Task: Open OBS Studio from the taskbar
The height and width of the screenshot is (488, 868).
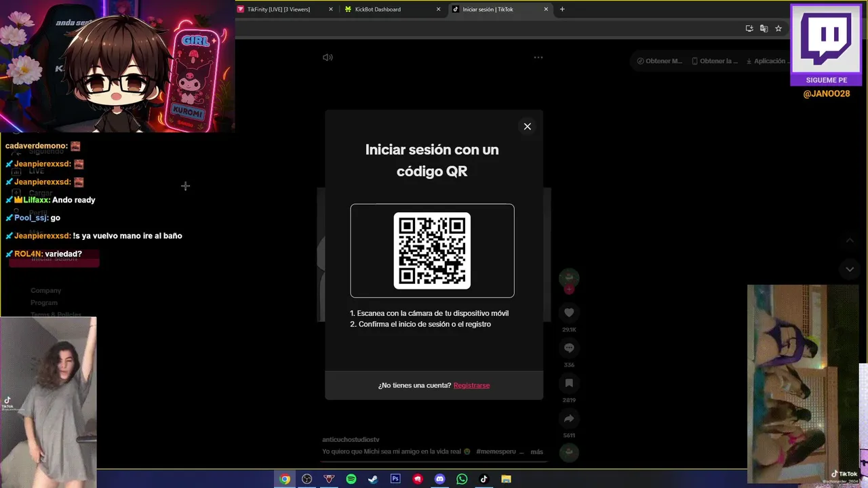Action: [307, 479]
